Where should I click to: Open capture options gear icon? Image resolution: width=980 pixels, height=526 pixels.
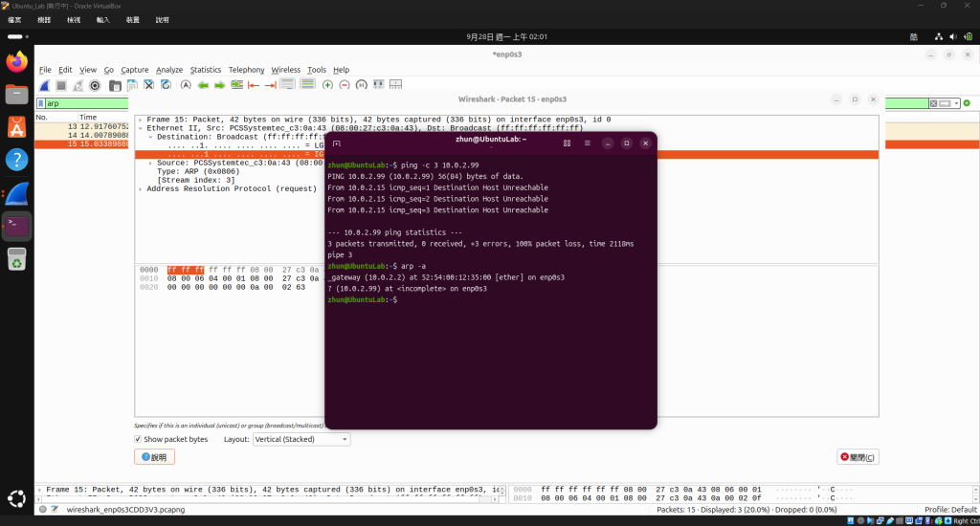tap(95, 85)
